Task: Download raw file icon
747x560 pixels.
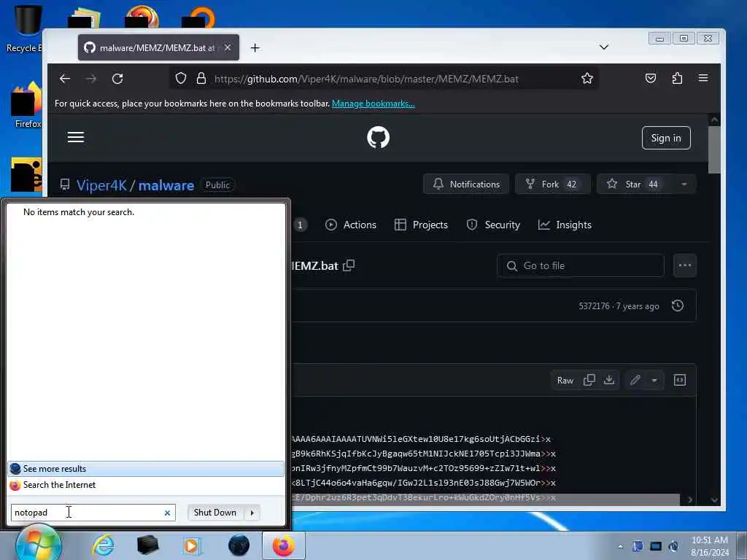Action: pyautogui.click(x=609, y=380)
